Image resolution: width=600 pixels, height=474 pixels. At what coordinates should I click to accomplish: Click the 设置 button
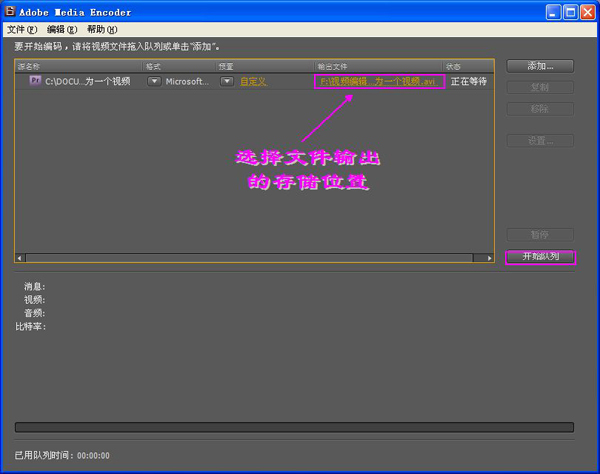coord(540,141)
